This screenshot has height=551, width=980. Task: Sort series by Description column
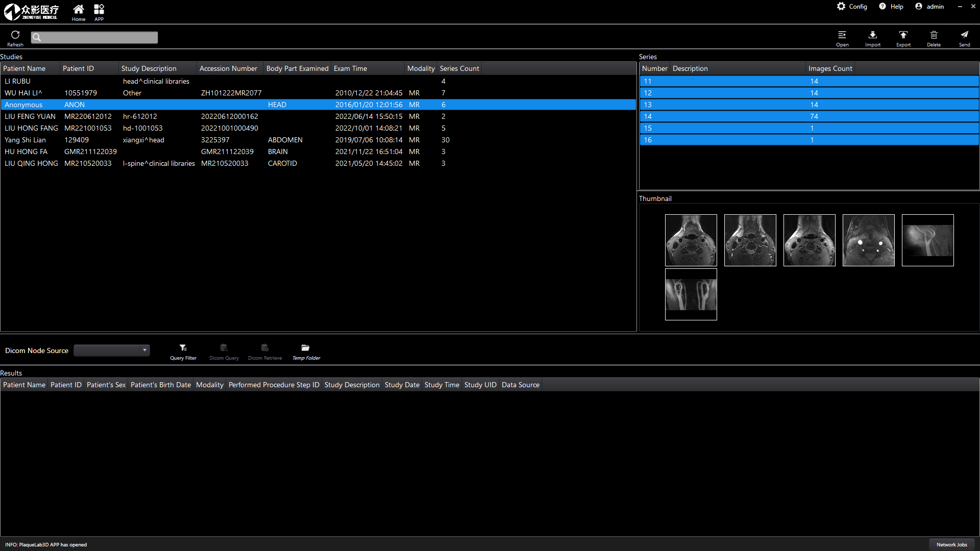738,68
